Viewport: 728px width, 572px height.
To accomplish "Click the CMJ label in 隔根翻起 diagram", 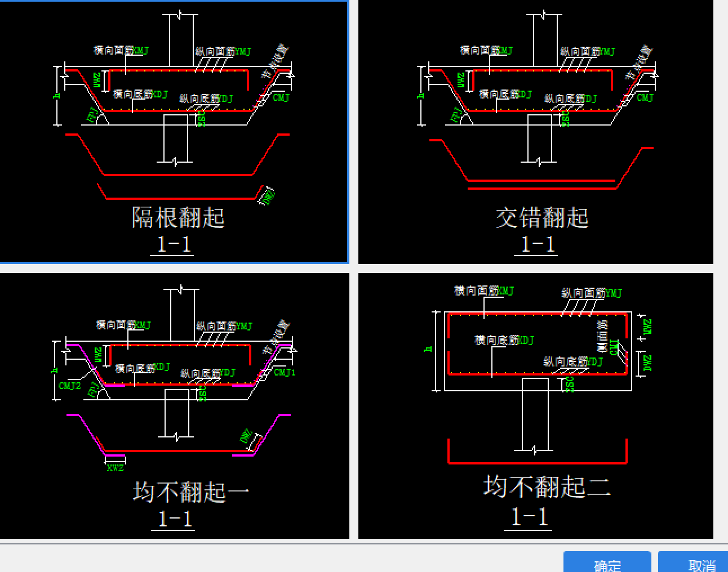I will coord(281,97).
